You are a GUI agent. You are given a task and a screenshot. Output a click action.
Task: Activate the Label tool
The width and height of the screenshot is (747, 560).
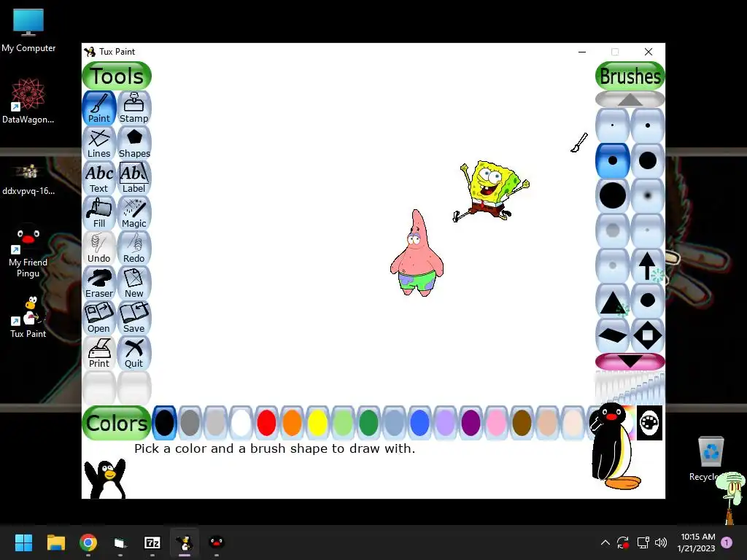pyautogui.click(x=134, y=178)
